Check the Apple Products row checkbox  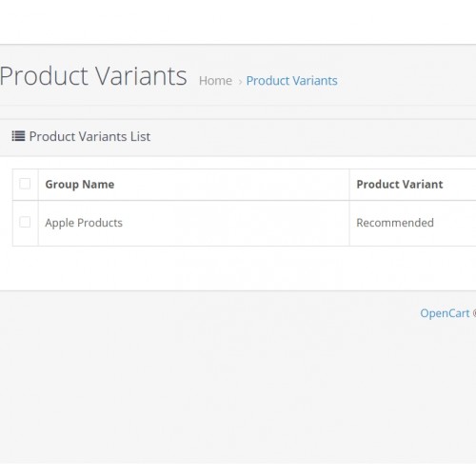[25, 222]
